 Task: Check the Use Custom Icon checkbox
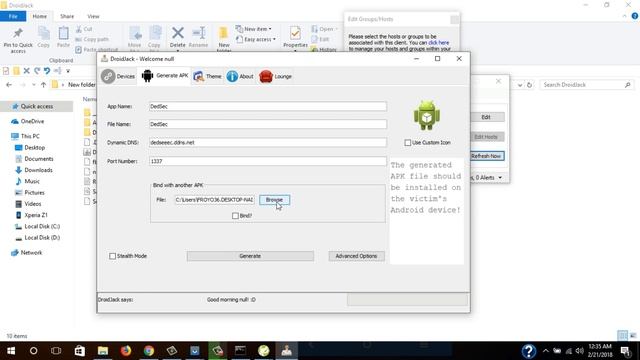407,142
